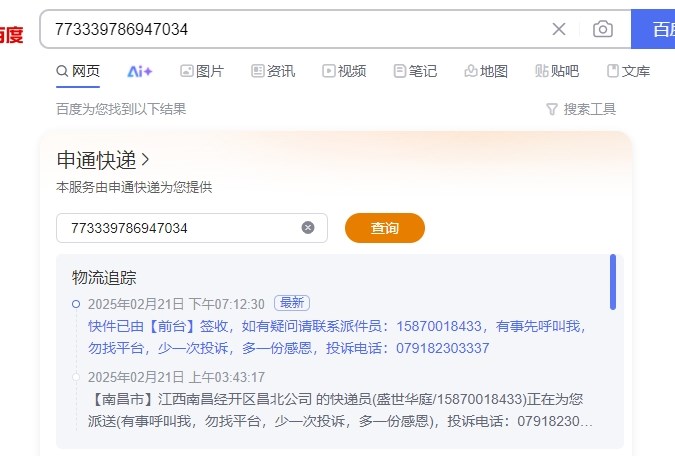Click the Baidu logo

(x=11, y=34)
